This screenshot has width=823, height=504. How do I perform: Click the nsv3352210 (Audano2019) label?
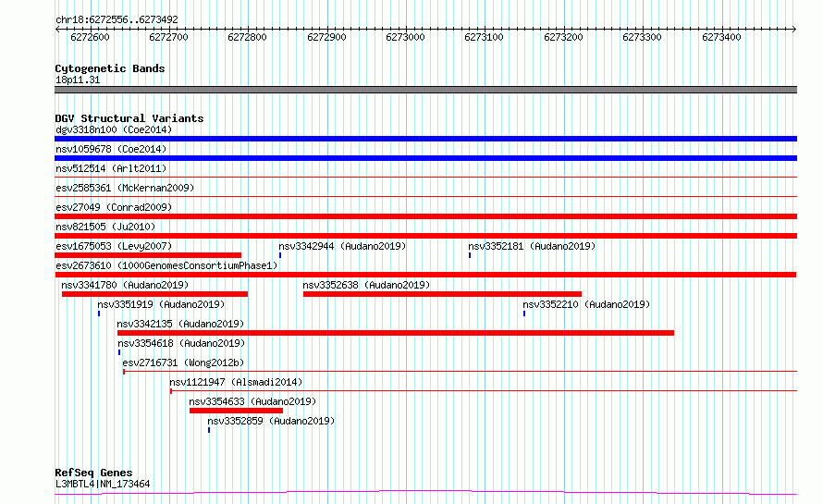(x=586, y=304)
